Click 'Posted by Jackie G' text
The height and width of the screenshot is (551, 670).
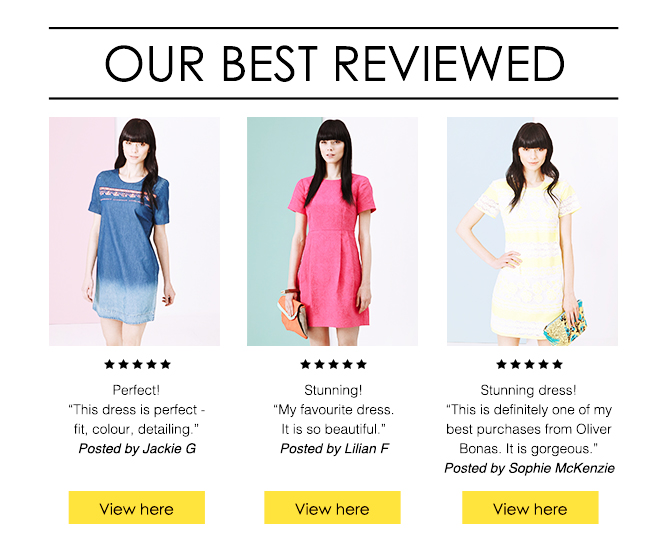point(137,448)
